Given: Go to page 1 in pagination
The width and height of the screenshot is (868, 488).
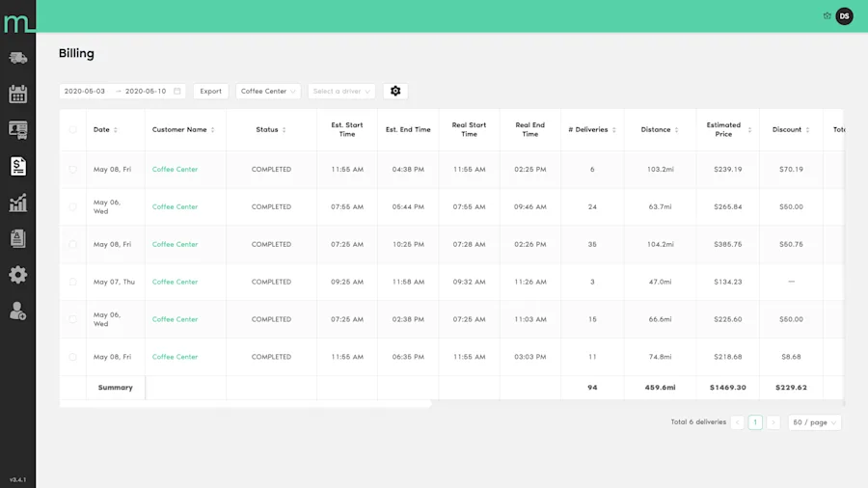Looking at the screenshot, I should [755, 422].
